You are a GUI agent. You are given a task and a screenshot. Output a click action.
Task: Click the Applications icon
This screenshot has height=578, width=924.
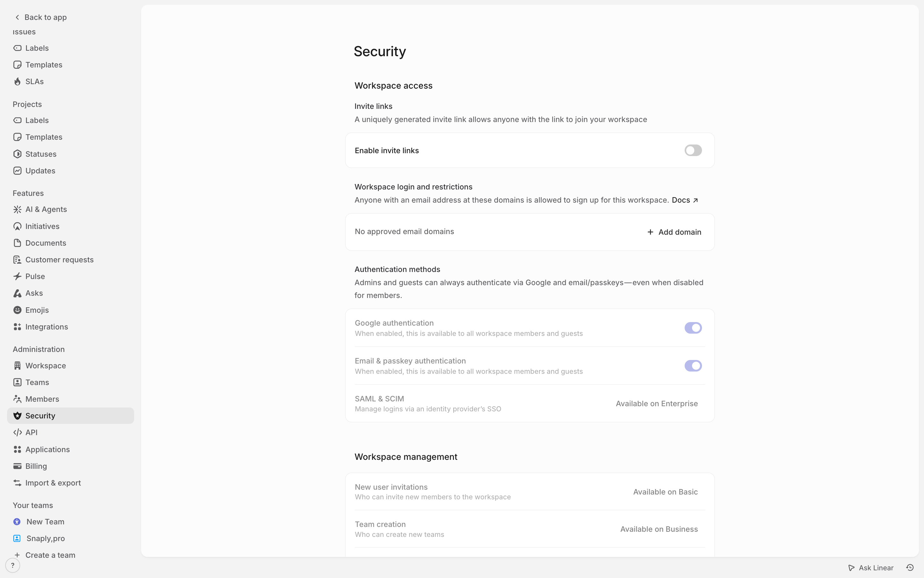(x=17, y=450)
